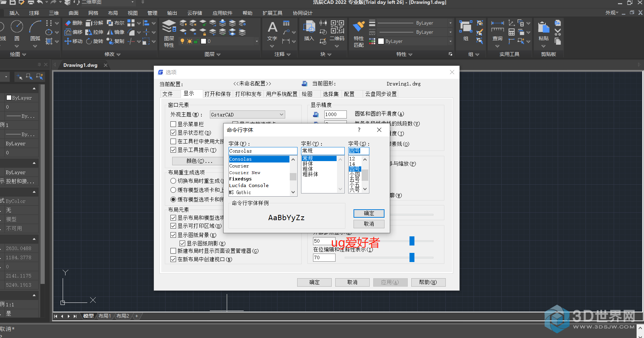644x338 pixels.
Task: Click the Boolean (布尔) tool
Action: tap(115, 23)
